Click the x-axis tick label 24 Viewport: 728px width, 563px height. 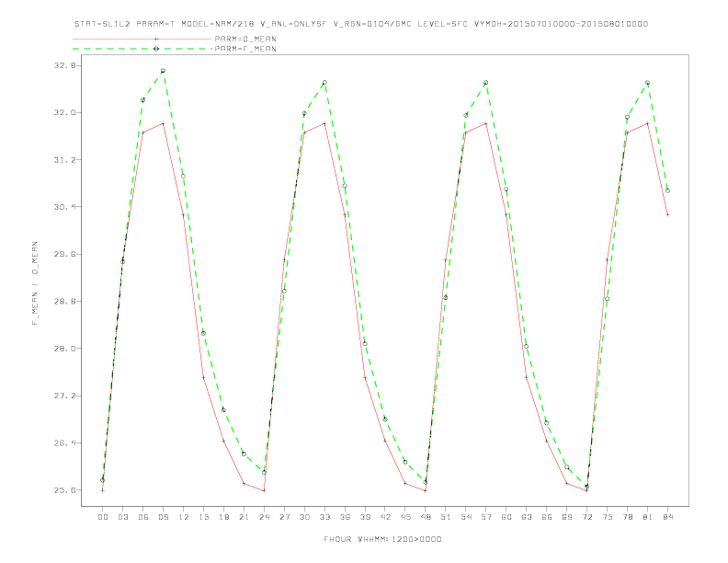(264, 517)
